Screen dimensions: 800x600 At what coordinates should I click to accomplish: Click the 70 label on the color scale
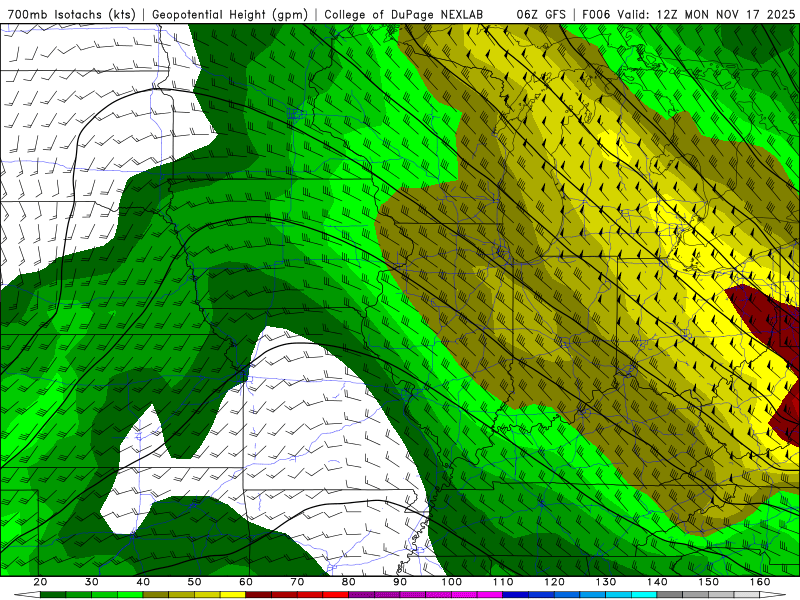click(x=297, y=582)
